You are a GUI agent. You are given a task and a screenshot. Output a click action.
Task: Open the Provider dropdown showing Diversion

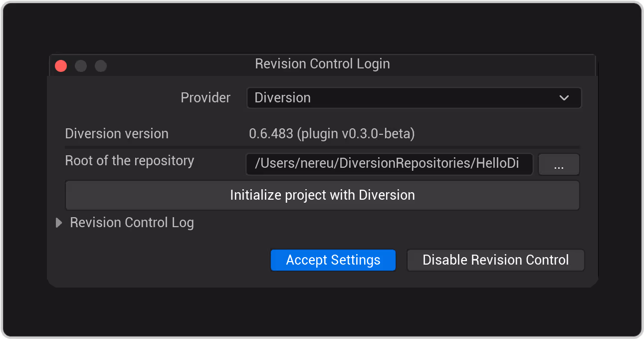(x=414, y=98)
